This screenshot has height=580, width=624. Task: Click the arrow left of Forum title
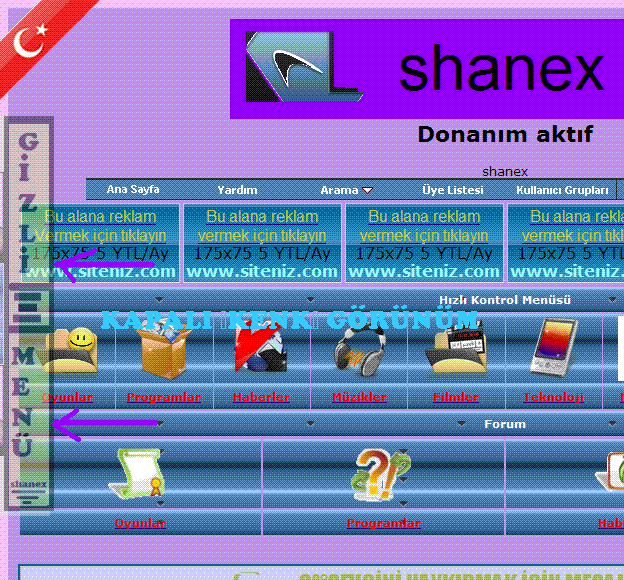point(461,424)
